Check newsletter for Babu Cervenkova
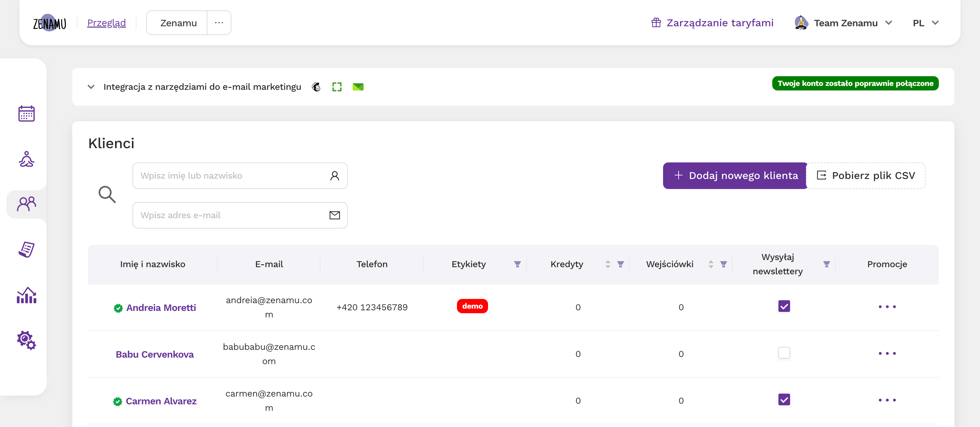The image size is (980, 427). [x=784, y=353]
